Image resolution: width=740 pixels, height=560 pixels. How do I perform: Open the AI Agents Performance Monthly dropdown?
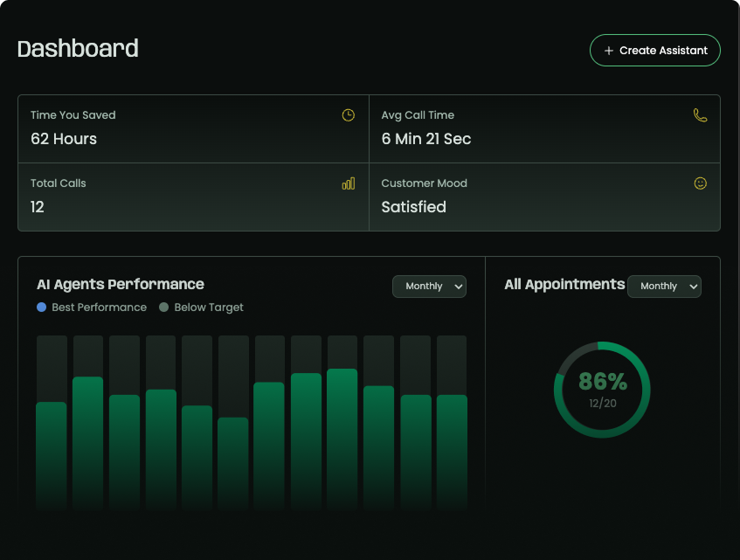tap(429, 287)
